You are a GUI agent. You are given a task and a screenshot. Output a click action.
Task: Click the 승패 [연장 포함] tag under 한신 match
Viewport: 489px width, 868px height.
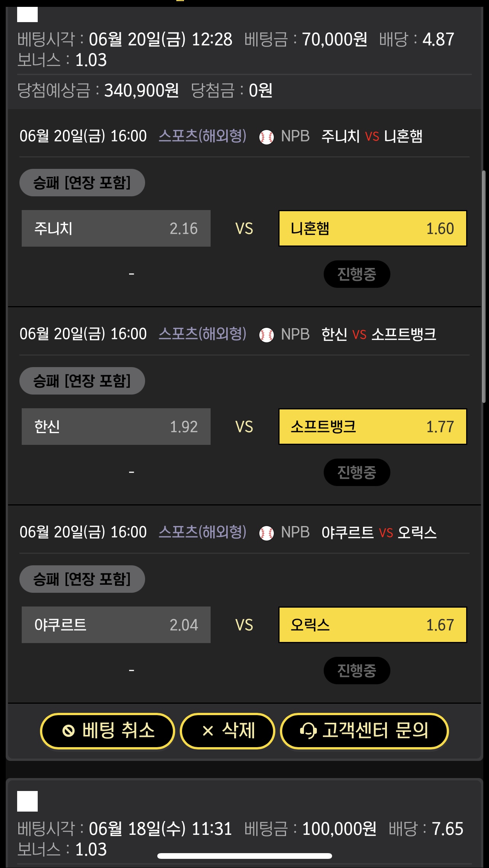(x=82, y=381)
